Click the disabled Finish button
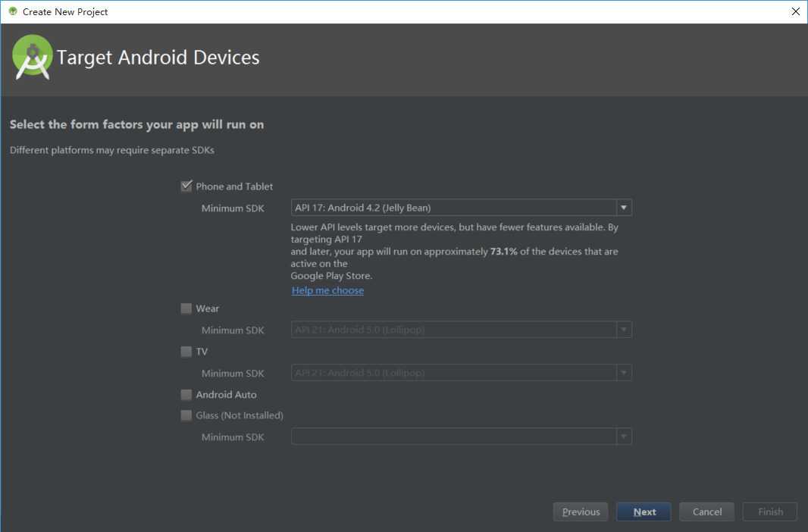 point(770,512)
